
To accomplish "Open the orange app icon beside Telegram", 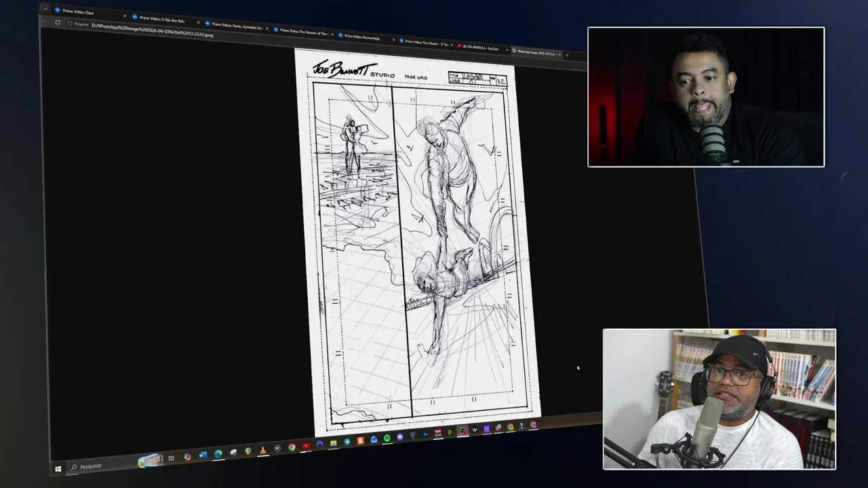I will tap(360, 441).
